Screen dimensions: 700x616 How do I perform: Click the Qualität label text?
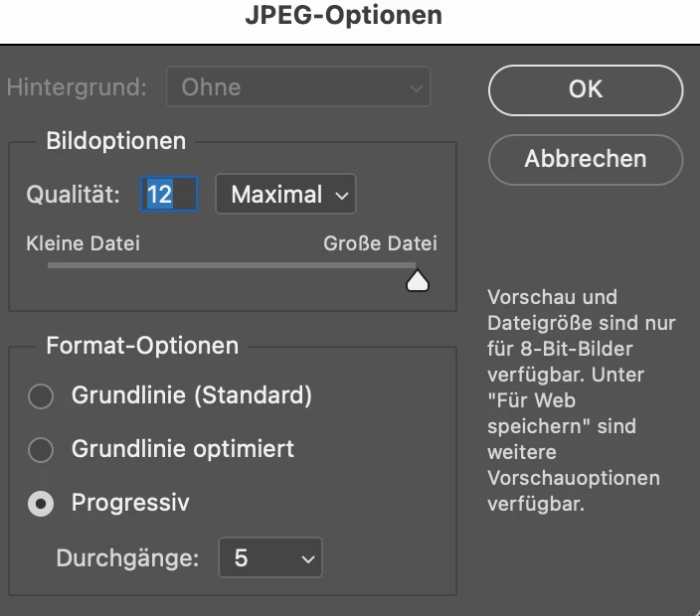74,195
